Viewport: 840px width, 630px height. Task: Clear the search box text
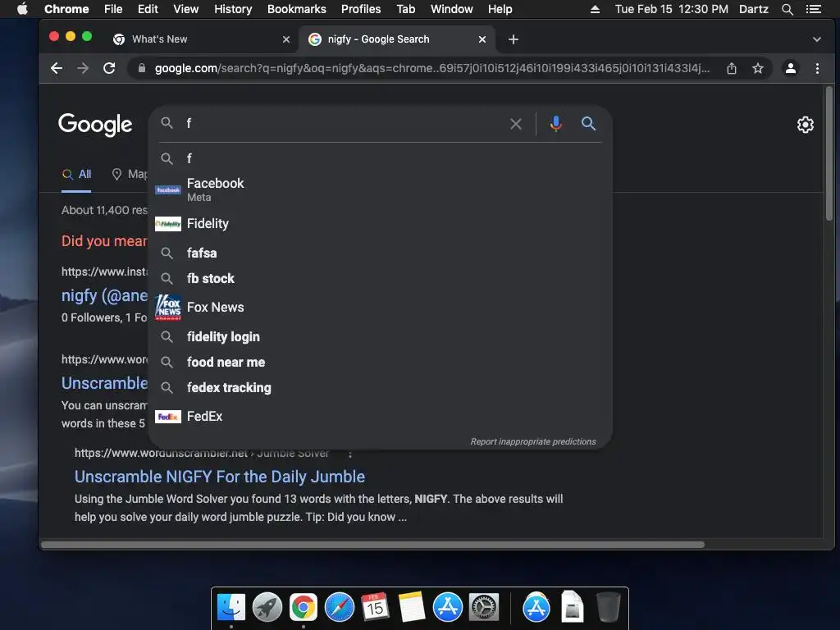516,125
